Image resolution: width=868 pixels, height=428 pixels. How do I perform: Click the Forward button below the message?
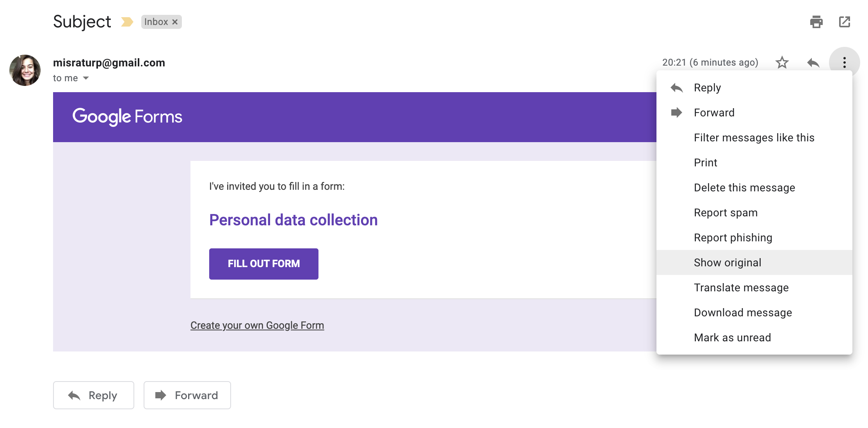pos(187,395)
